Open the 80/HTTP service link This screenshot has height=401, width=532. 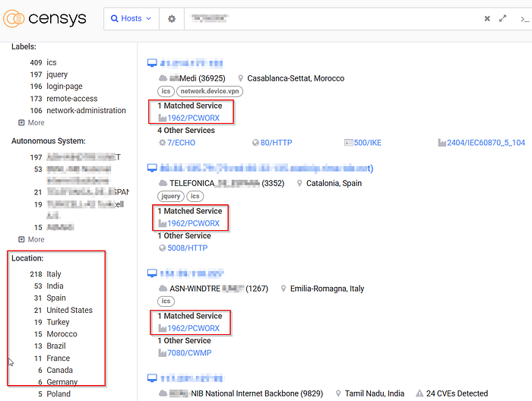pyautogui.click(x=276, y=143)
